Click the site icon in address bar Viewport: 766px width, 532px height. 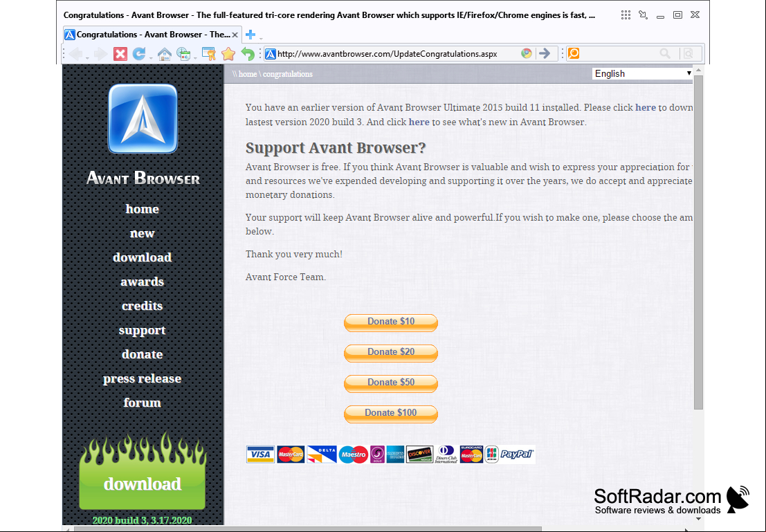[270, 54]
